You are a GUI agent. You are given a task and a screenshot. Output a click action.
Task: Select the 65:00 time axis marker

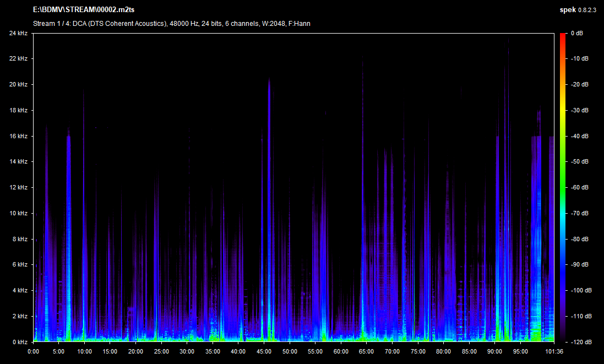366,351
